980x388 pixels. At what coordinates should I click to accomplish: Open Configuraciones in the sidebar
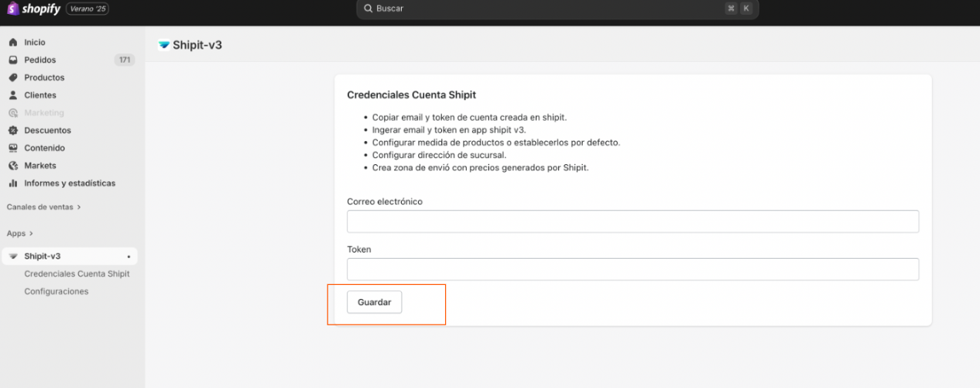click(x=56, y=292)
